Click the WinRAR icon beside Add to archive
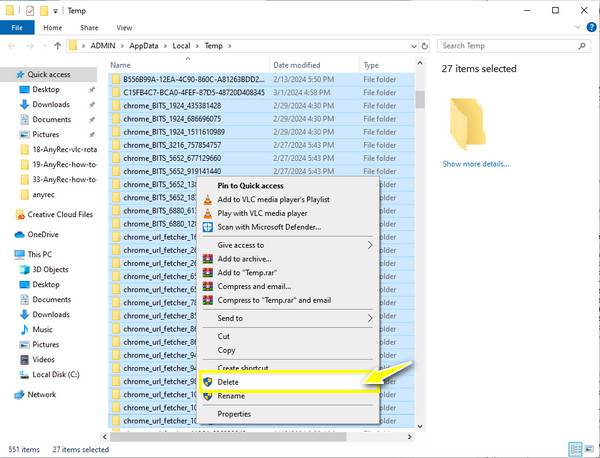Screen dimensions: 600x458 point(208,259)
